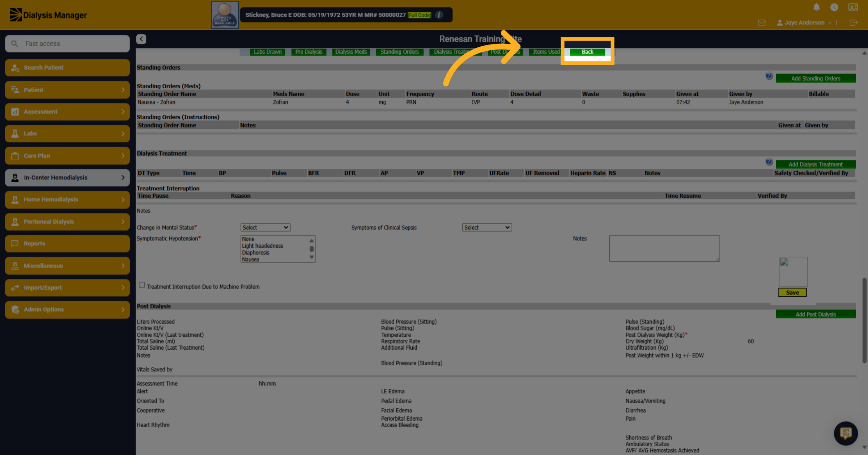
Task: Click the Symptomatic Hypotension list scrollbar
Action: 311,249
